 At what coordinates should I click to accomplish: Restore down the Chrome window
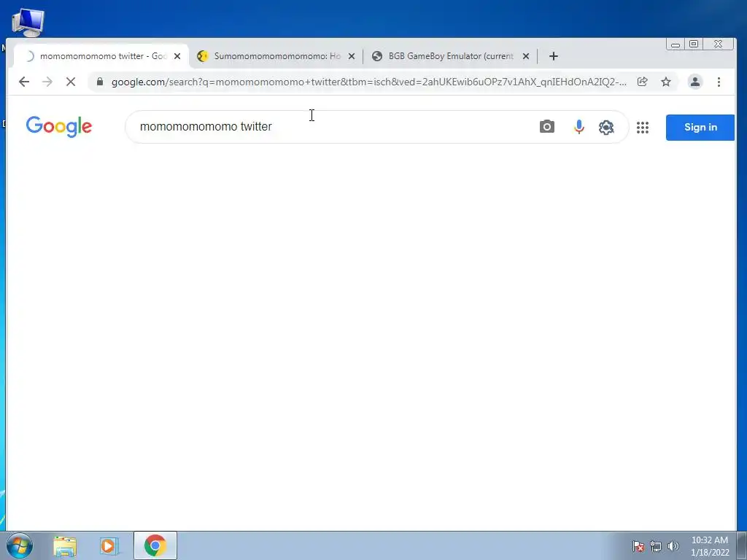(694, 44)
